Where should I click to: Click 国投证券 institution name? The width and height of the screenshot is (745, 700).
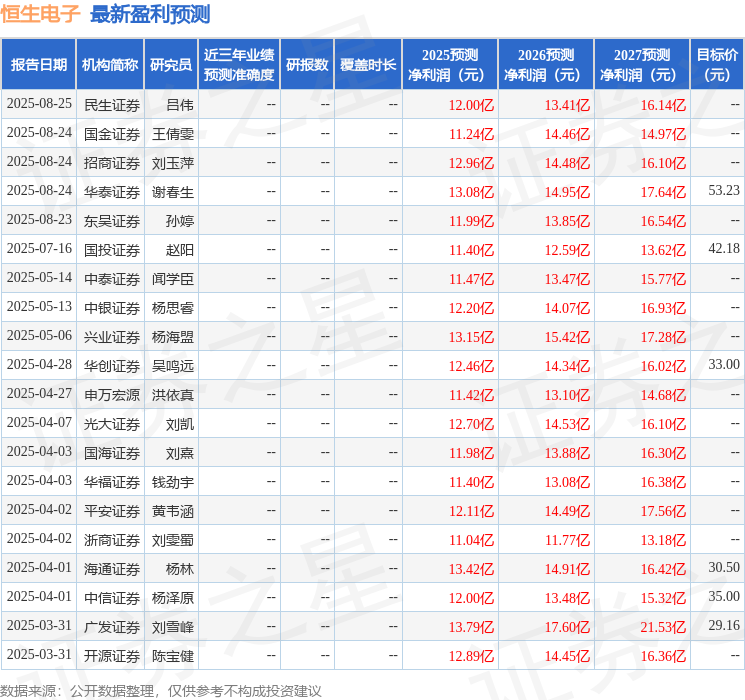pos(112,250)
